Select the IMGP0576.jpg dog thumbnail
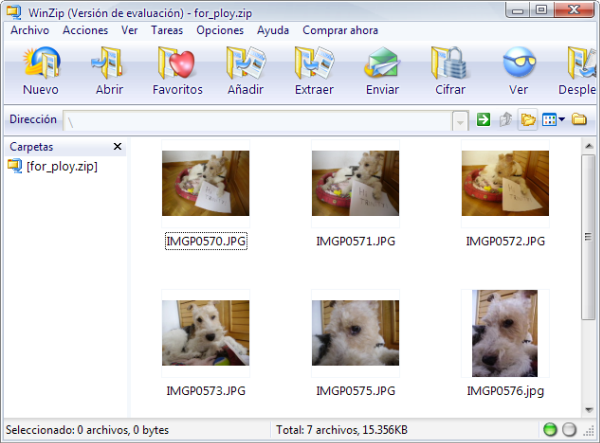Viewport: 600px width, 443px height. coord(505,334)
